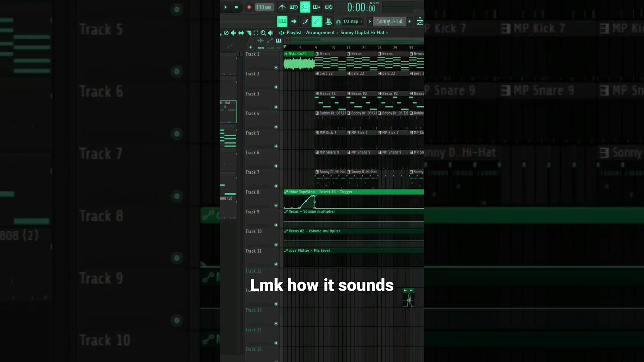
Task: Click the 110.000 tempo field
Action: 264,7
